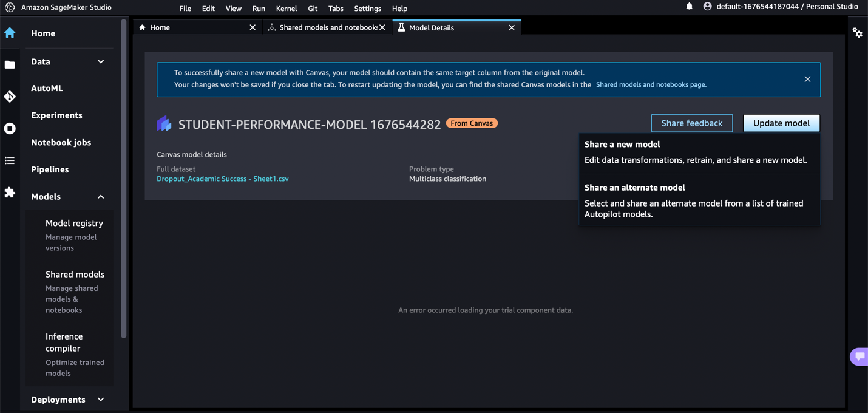Open the Git menu

pos(313,9)
